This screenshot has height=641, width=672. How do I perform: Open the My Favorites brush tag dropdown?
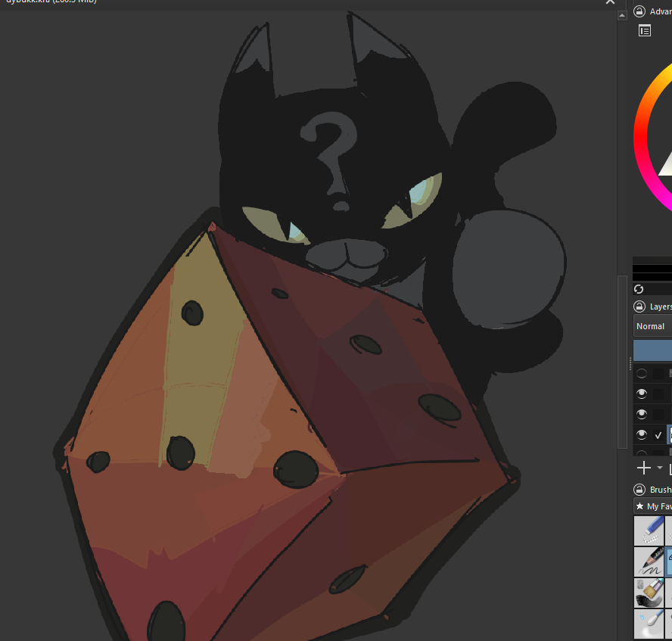point(653,506)
